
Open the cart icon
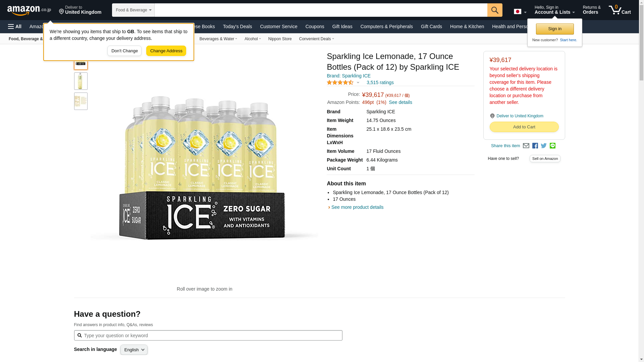tap(620, 10)
